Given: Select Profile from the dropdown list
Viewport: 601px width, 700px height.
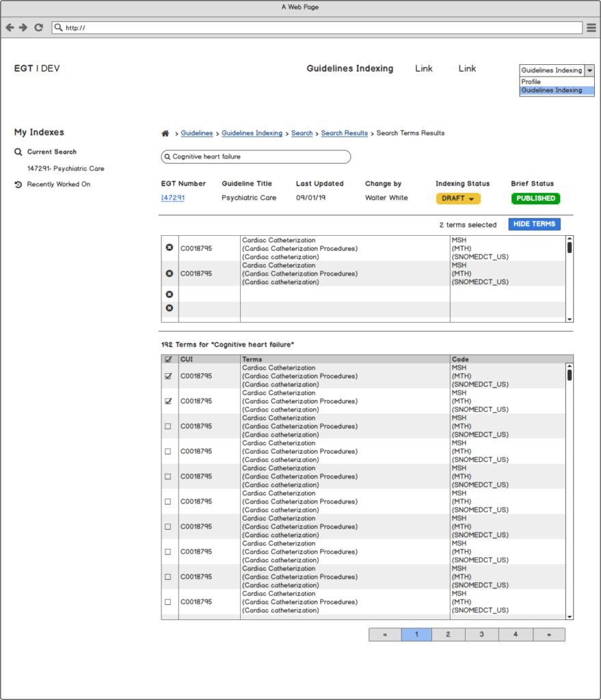Looking at the screenshot, I should [531, 82].
